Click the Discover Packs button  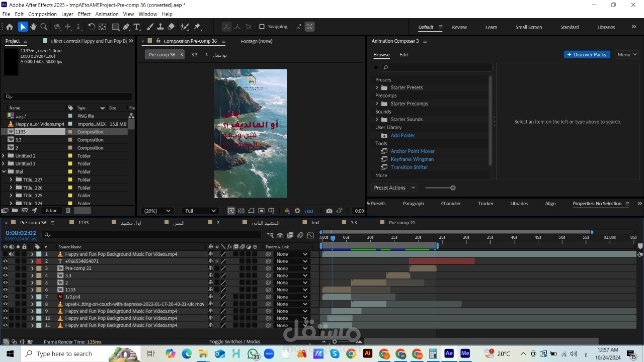click(x=587, y=54)
